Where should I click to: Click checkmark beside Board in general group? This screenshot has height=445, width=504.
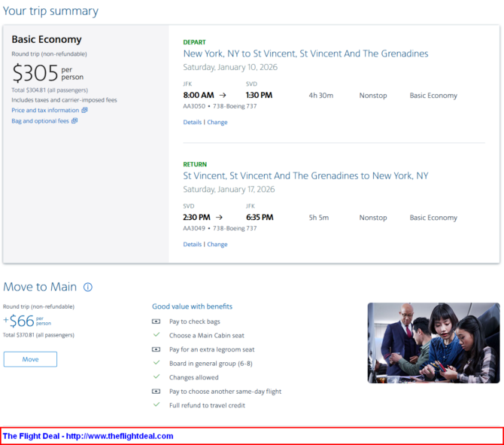(156, 363)
